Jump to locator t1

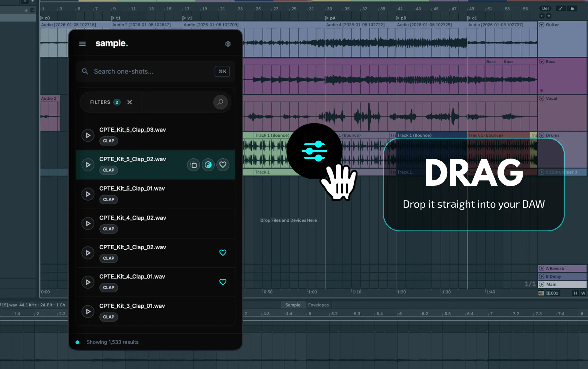click(x=116, y=18)
